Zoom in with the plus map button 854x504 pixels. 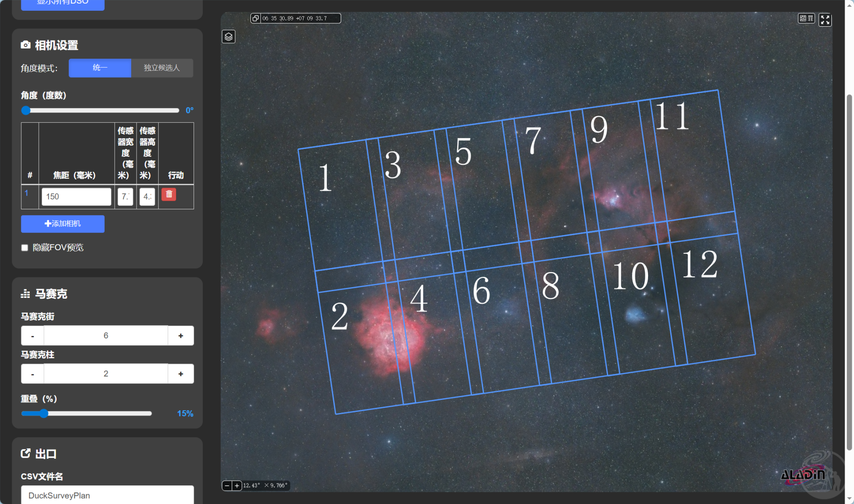point(237,485)
